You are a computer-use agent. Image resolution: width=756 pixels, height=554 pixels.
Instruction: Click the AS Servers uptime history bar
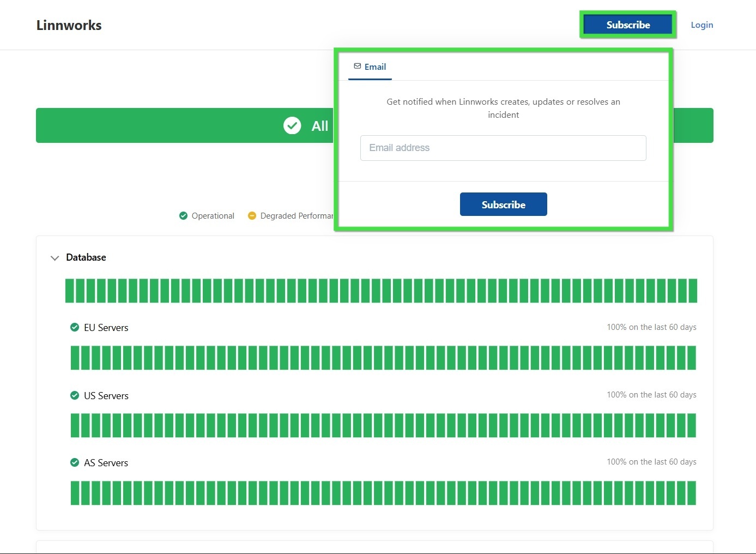coord(383,493)
